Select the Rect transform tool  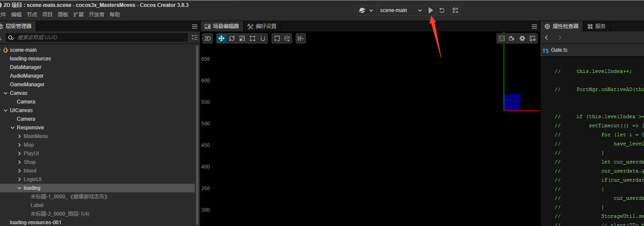coord(253,38)
